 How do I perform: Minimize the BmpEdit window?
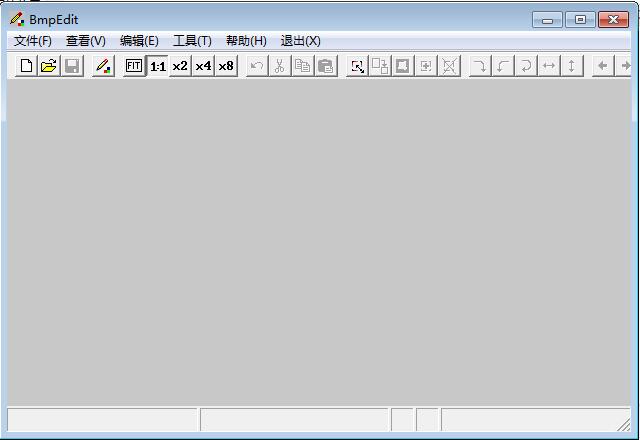coord(547,20)
